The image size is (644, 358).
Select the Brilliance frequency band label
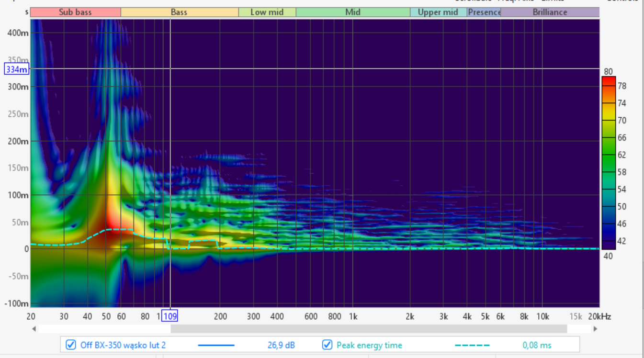550,12
